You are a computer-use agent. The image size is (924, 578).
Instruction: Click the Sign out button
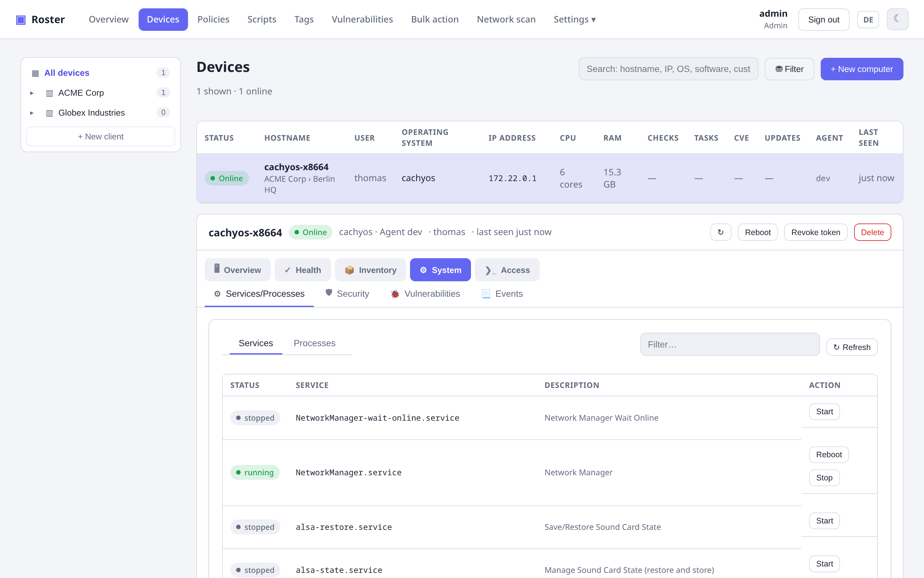pos(824,20)
